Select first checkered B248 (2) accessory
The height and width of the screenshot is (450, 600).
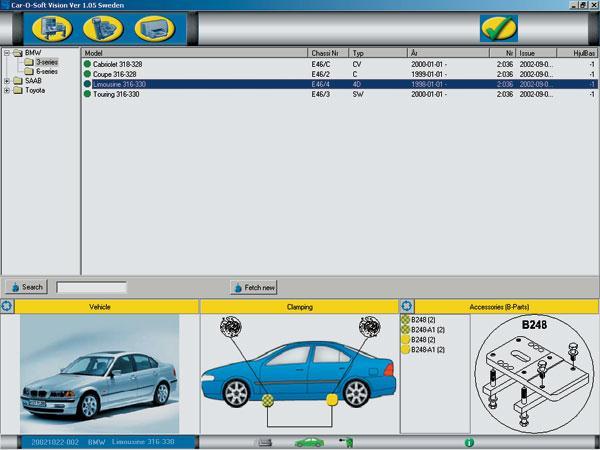point(419,320)
